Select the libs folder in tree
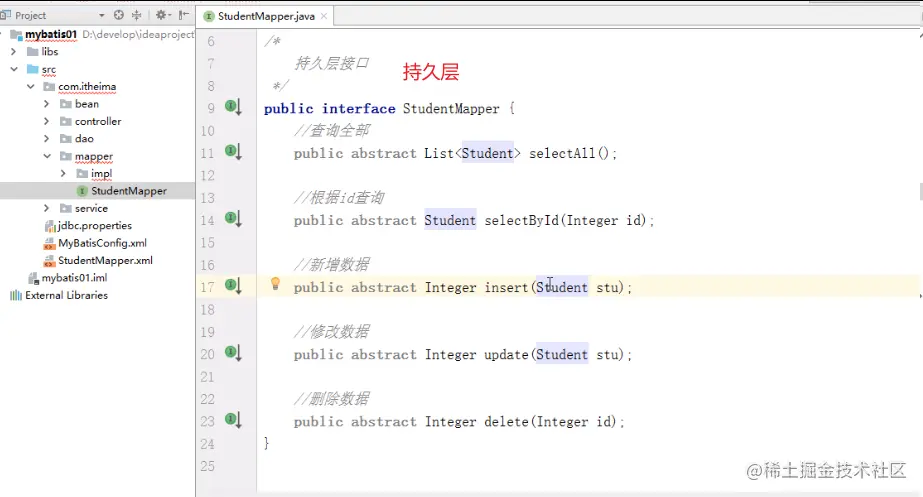Screen dimensions: 923x497 click(x=49, y=52)
